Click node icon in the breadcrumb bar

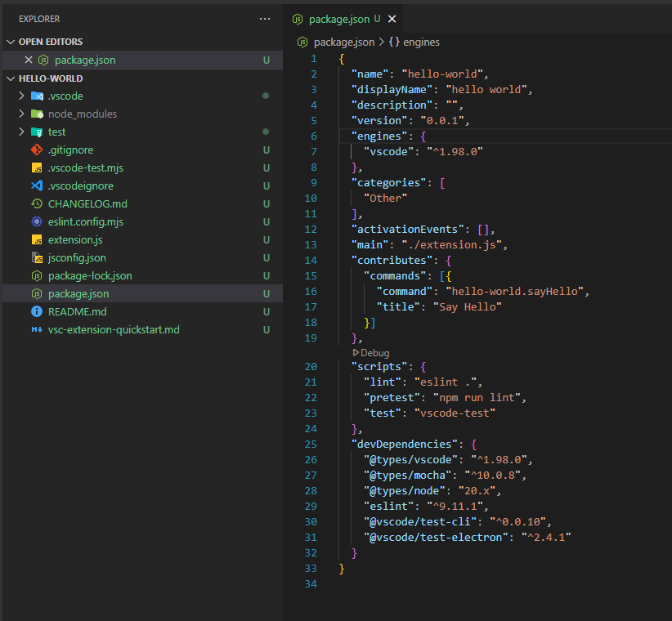[302, 42]
